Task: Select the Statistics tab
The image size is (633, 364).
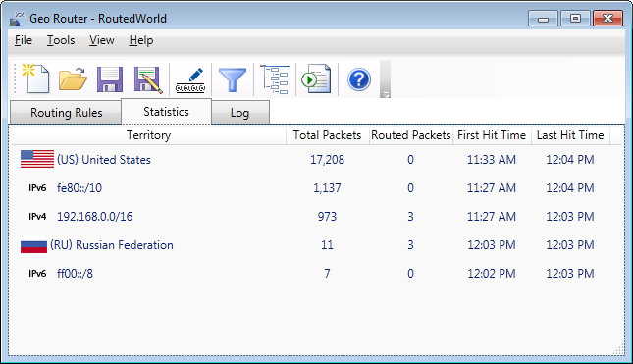Action: click(x=166, y=112)
